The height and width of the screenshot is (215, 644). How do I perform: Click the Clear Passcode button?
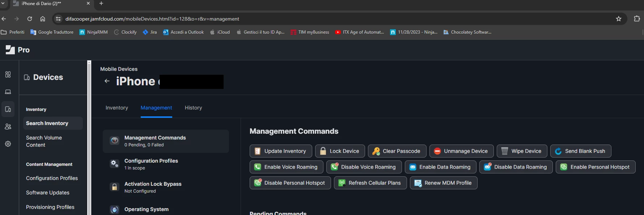point(397,151)
